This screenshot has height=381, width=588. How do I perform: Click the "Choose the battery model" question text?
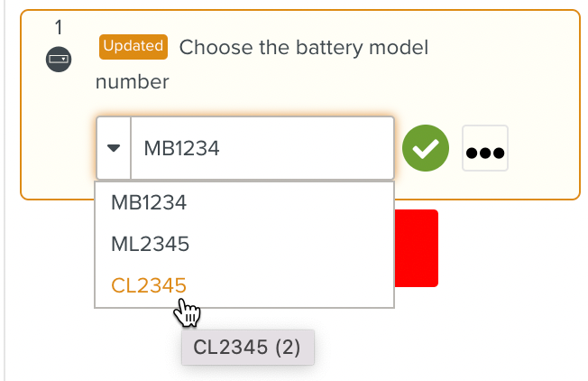[x=303, y=47]
